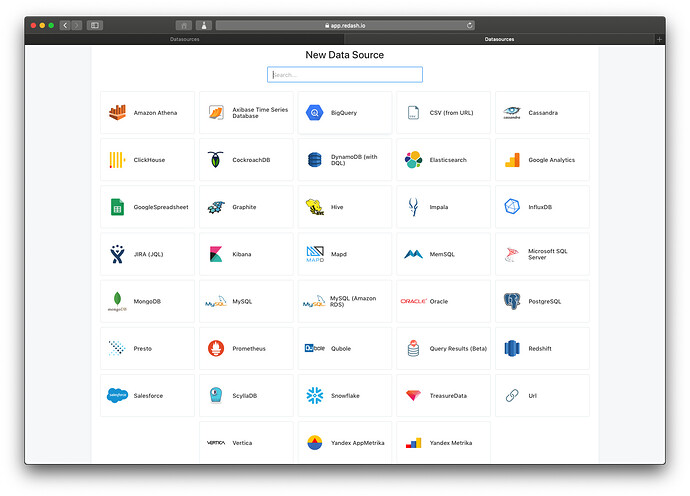Select the GoogleSpreadsheet green icon
The width and height of the screenshot is (690, 496).
(x=117, y=207)
